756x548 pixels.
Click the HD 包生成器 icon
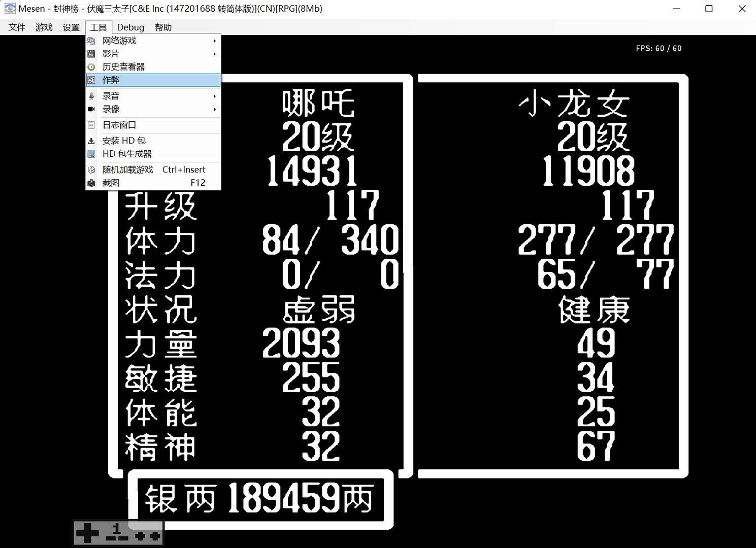92,154
